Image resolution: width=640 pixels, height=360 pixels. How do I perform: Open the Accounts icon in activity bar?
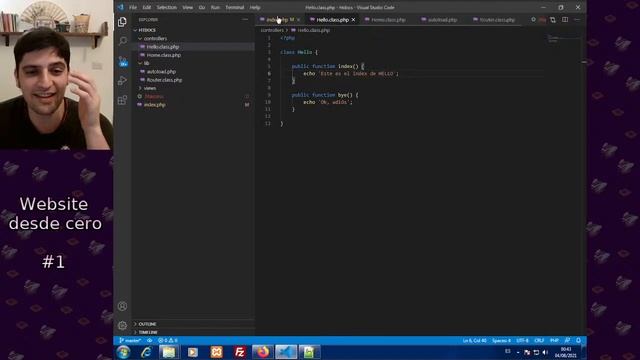point(122,306)
